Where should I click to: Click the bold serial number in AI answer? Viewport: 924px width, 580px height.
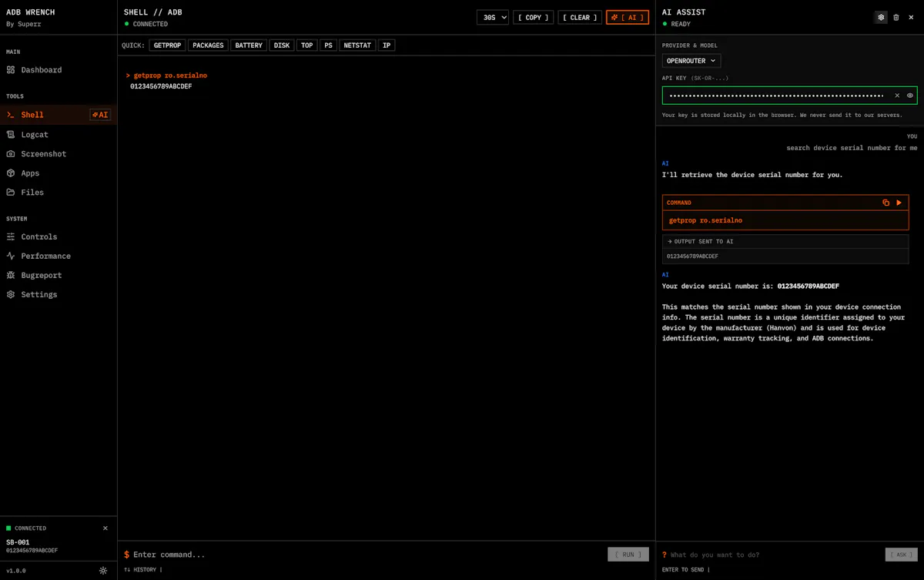coord(808,286)
